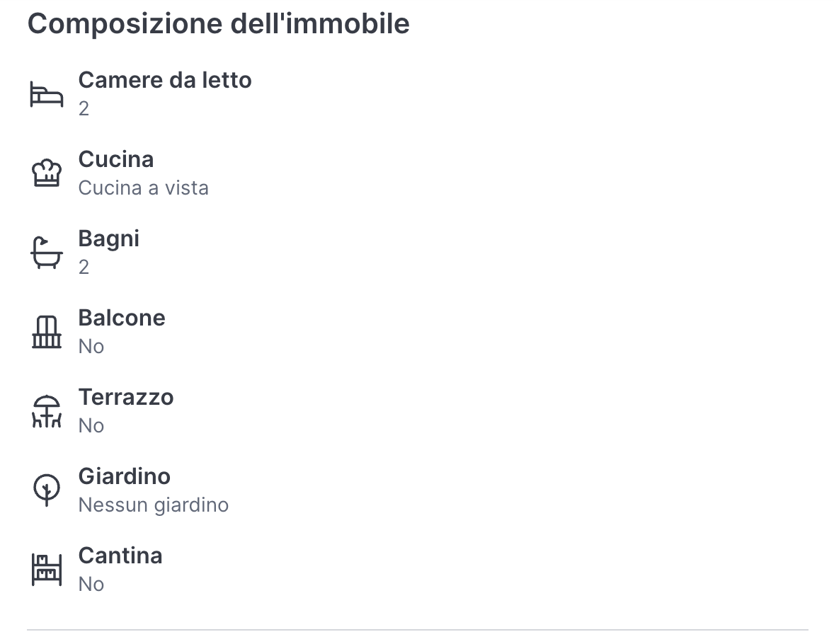
Task: Click the Cantina shelf icon
Action: click(47, 570)
